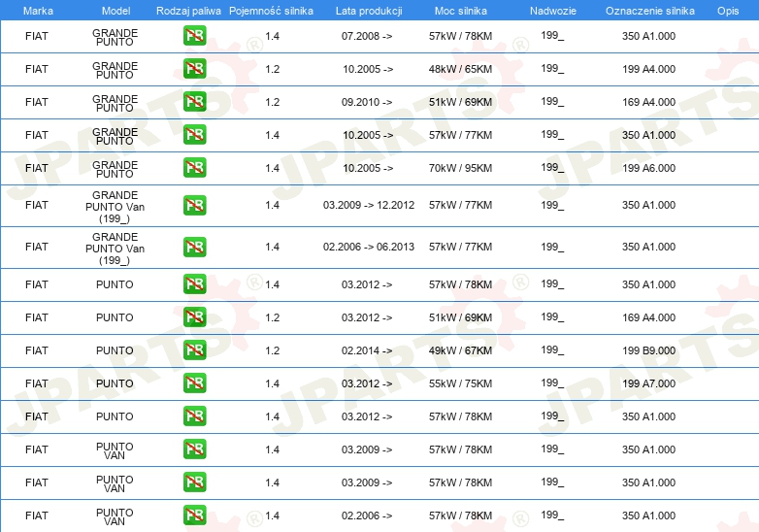The image size is (759, 532).
Task: Click the Rodzaj paliwa column header
Action: click(188, 11)
